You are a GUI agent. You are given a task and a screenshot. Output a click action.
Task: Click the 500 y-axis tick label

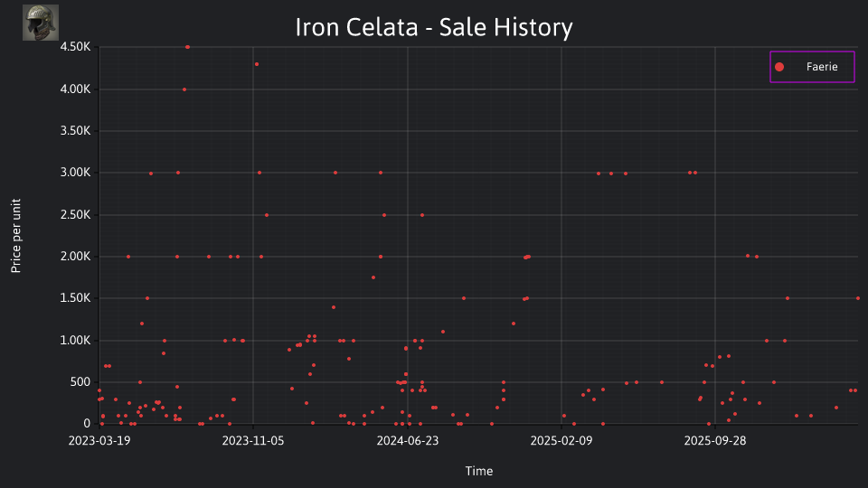pyautogui.click(x=80, y=381)
